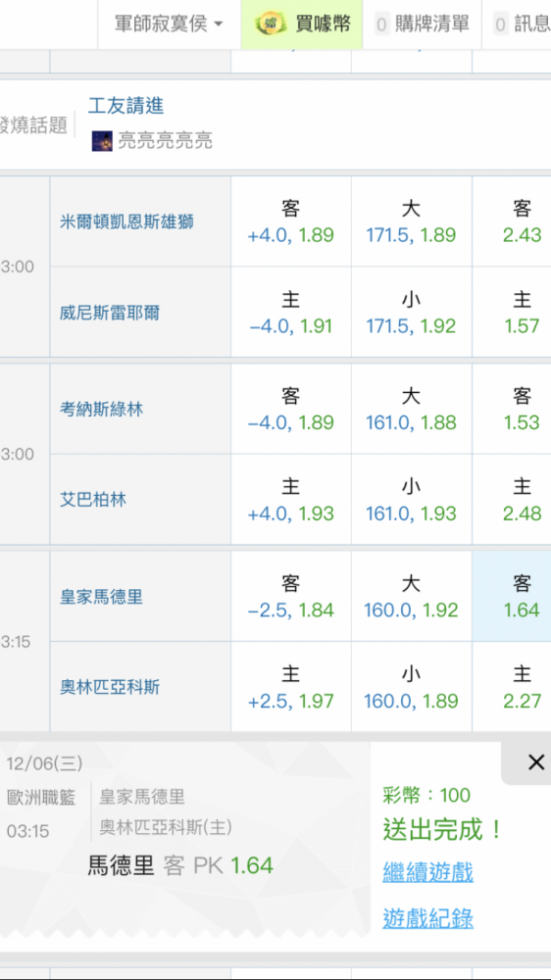
Task: Select 主 -4.0, 1.91 handicap bet
Action: point(291,313)
